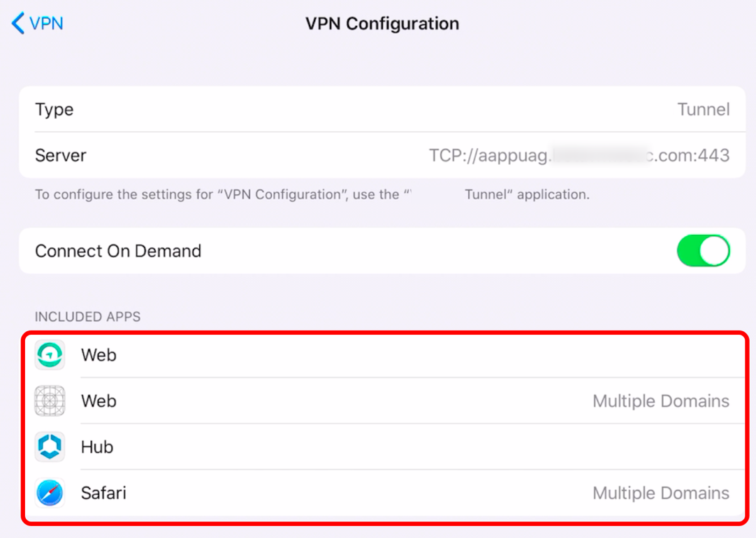This screenshot has width=756, height=538.
Task: Toggle the Connect On Demand switch
Action: tap(703, 251)
